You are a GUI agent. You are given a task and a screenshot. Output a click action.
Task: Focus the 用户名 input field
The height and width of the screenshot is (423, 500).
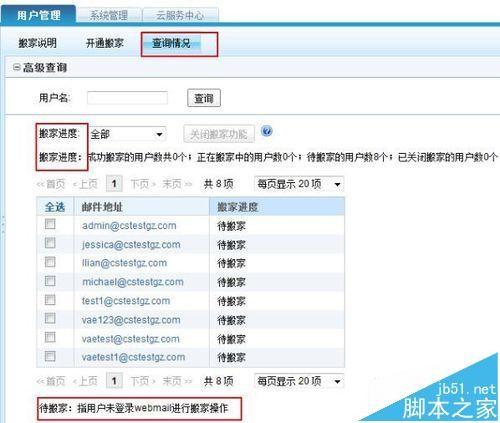tap(127, 98)
